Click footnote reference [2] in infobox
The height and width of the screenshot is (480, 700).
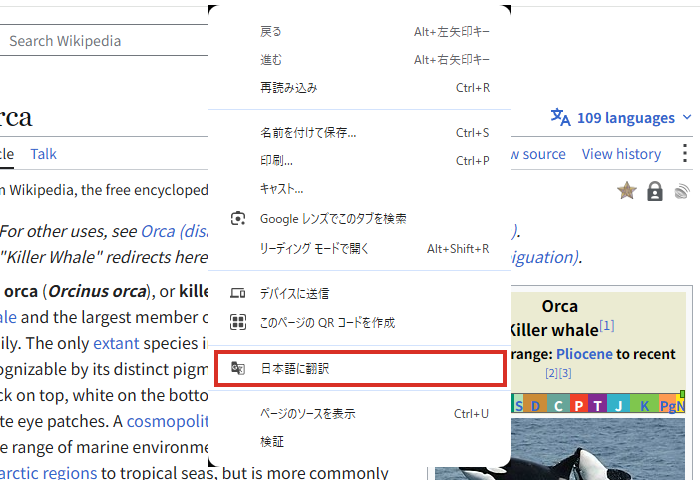(551, 373)
